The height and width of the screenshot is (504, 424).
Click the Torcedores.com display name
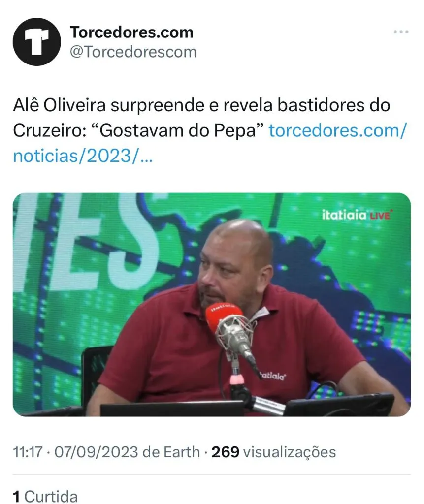point(131,32)
